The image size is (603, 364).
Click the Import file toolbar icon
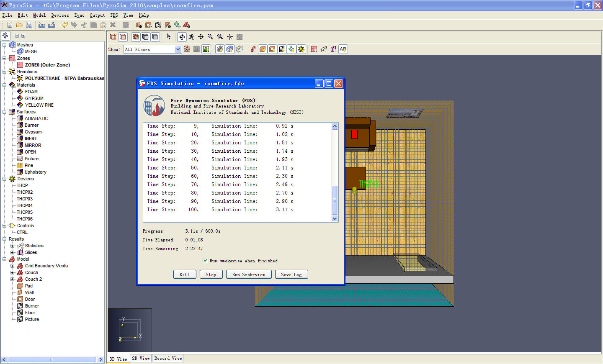42,25
